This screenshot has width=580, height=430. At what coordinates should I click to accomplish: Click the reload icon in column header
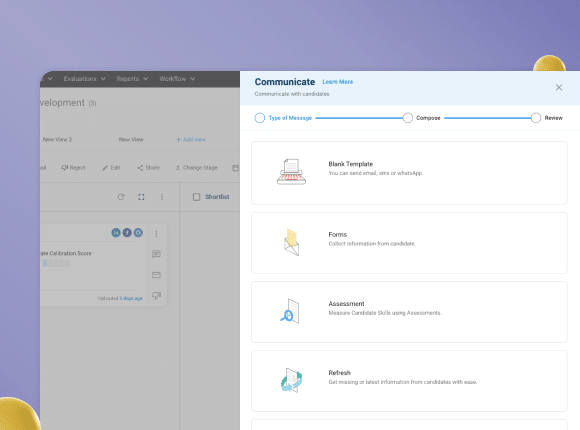point(121,197)
